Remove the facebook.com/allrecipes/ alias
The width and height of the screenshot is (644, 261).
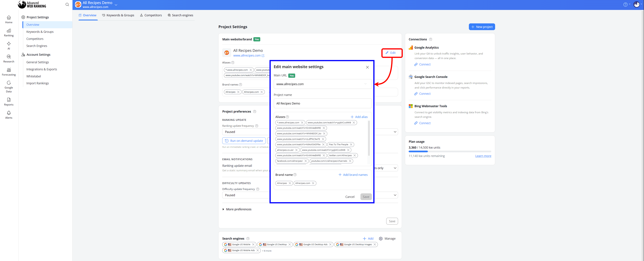[x=306, y=161]
